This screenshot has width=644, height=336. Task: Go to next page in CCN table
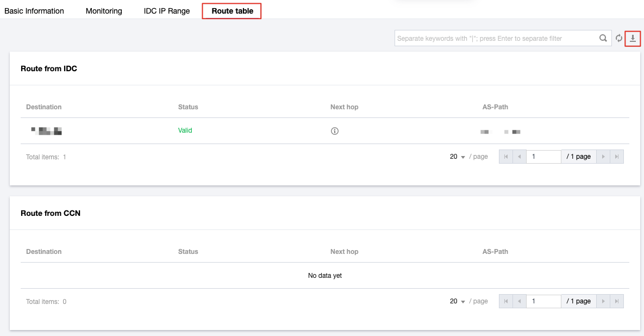pos(603,301)
